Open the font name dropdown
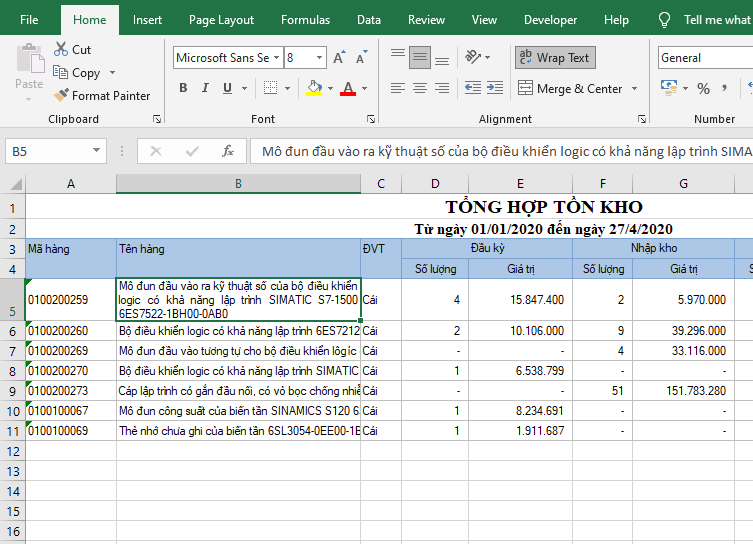This screenshot has width=753, height=544. coord(276,58)
